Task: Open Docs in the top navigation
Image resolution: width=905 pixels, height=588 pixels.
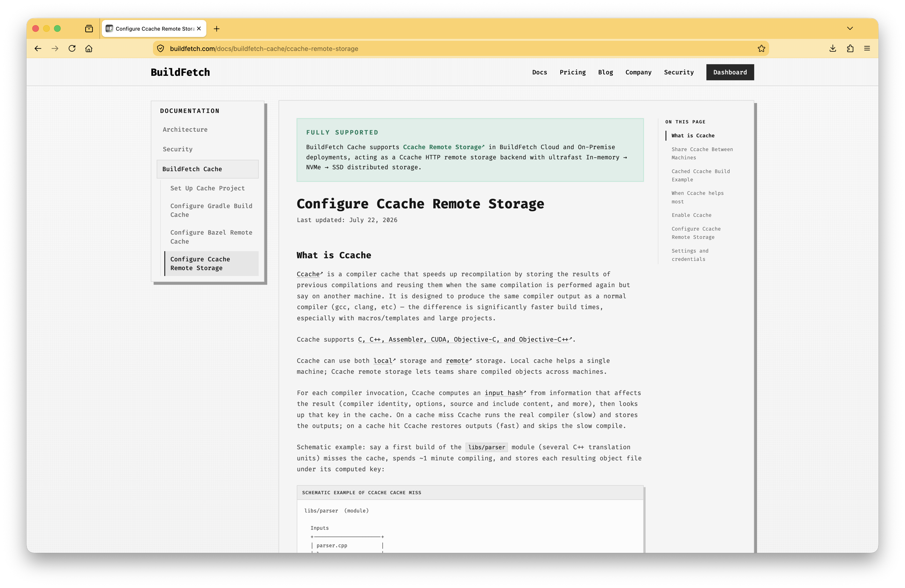Action: tap(539, 72)
